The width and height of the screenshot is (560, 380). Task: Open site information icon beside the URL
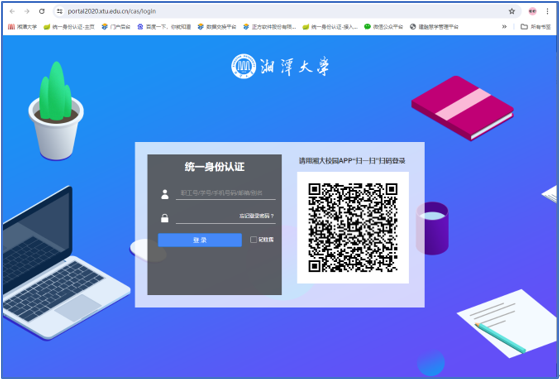click(x=60, y=11)
